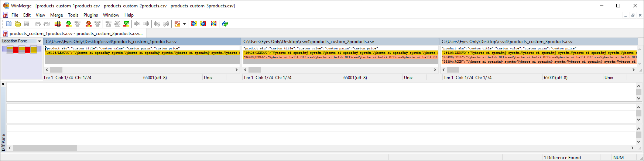The height and width of the screenshot is (161, 644).
Task: Click header row in second file pane
Action: [x=340, y=48]
